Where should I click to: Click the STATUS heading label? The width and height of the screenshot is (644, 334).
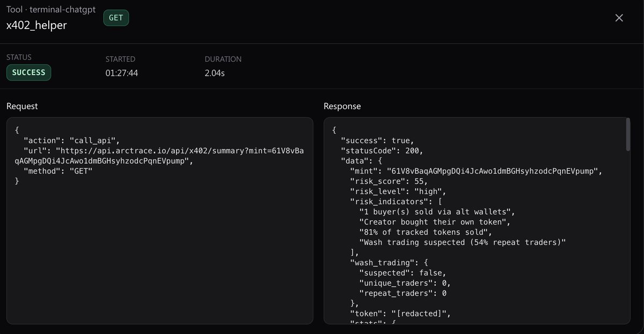(x=19, y=57)
